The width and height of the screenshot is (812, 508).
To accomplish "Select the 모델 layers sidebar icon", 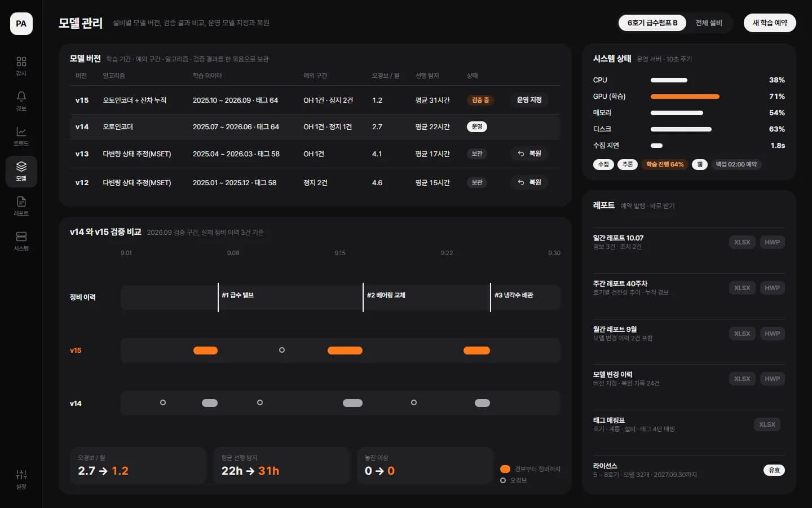I will click(x=21, y=172).
